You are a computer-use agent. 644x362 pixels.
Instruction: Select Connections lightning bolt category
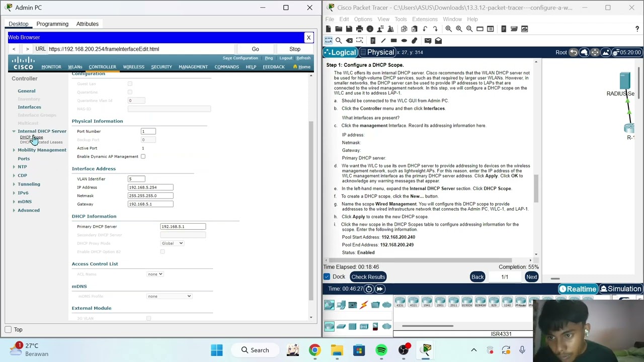pyautogui.click(x=364, y=305)
